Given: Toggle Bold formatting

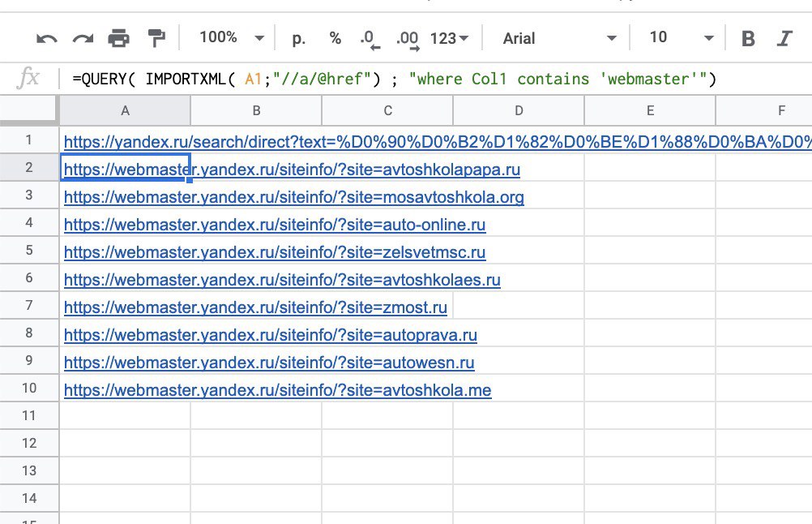Looking at the screenshot, I should point(748,38).
